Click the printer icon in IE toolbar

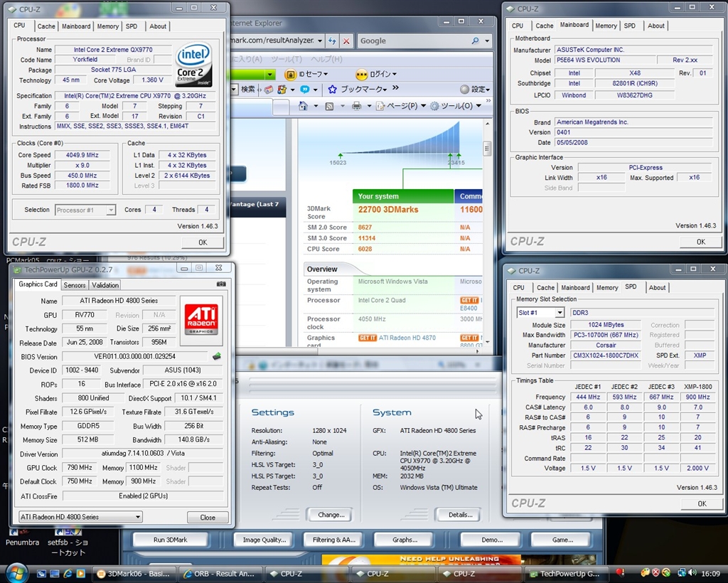tap(356, 106)
